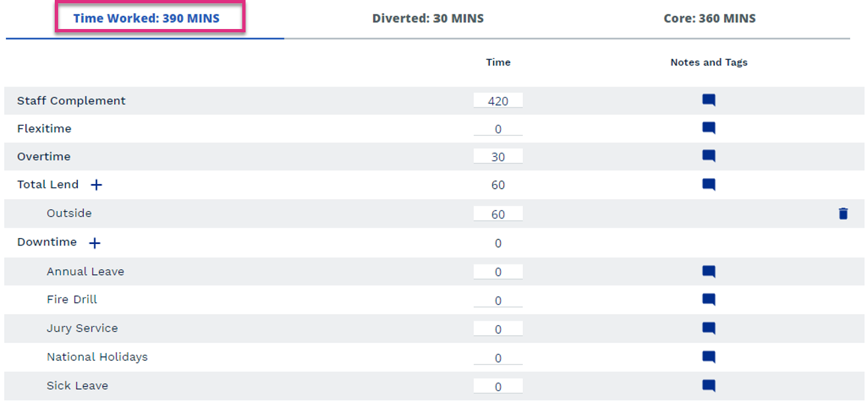Edit Jury Service time field
868x405 pixels.
pyautogui.click(x=498, y=328)
